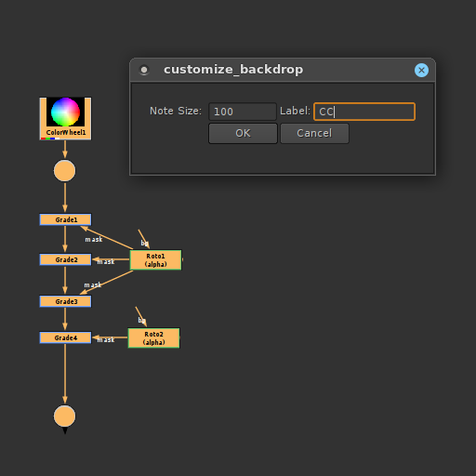Click the Grade4 node
The width and height of the screenshot is (476, 476).
pyautogui.click(x=65, y=337)
